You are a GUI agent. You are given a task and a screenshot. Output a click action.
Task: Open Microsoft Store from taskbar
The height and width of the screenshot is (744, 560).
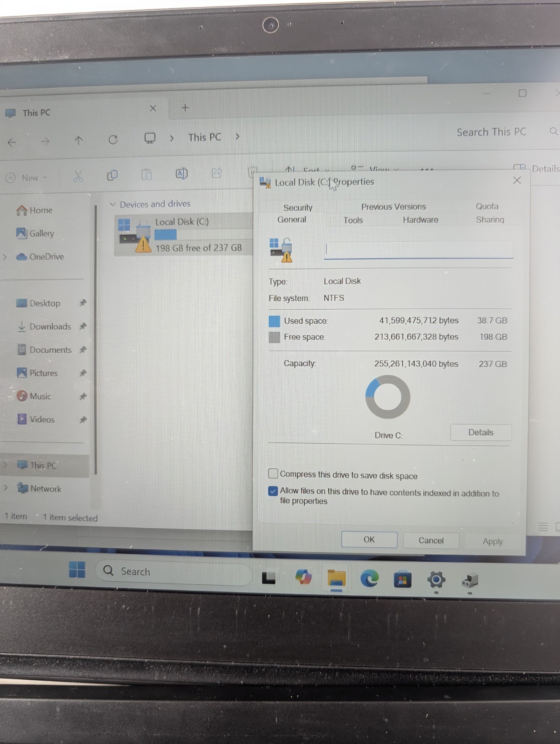pos(402,579)
